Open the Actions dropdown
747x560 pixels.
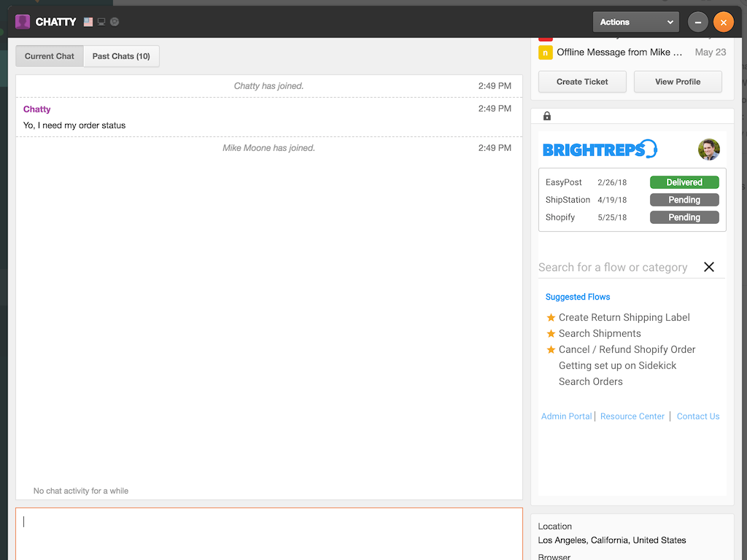[636, 22]
